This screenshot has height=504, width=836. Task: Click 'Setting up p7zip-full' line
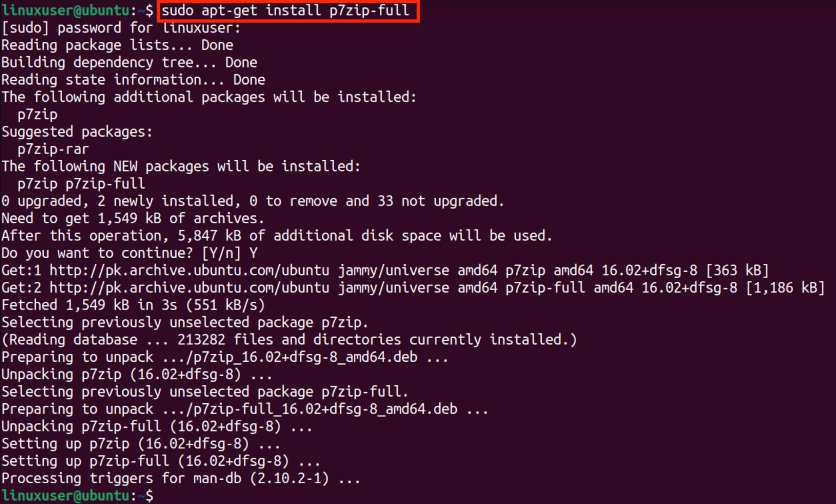click(161, 461)
